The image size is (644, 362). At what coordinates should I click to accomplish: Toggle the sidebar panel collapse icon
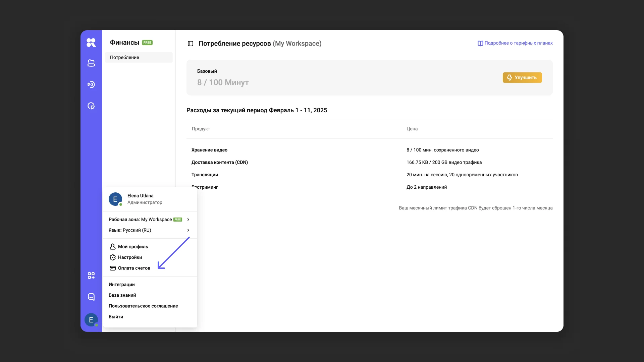191,44
